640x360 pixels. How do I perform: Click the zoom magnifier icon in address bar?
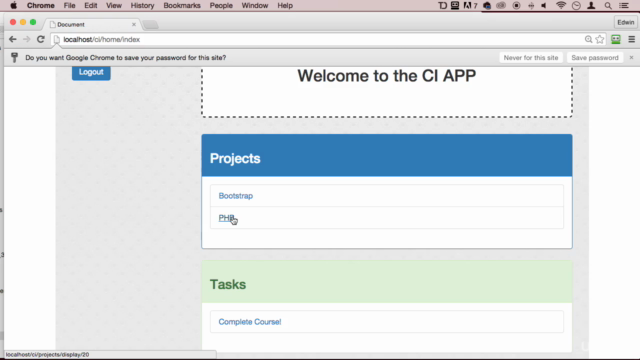click(x=588, y=39)
